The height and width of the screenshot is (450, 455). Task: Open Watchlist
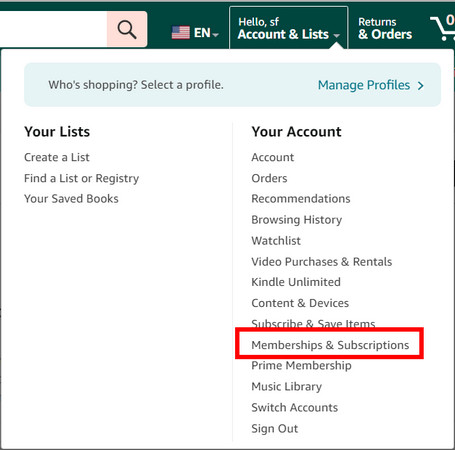pyautogui.click(x=276, y=241)
